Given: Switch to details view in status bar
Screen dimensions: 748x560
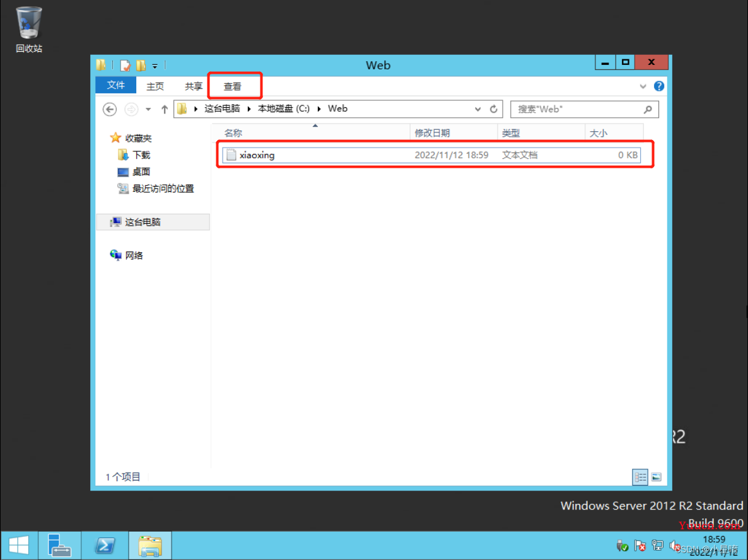Looking at the screenshot, I should tap(640, 477).
